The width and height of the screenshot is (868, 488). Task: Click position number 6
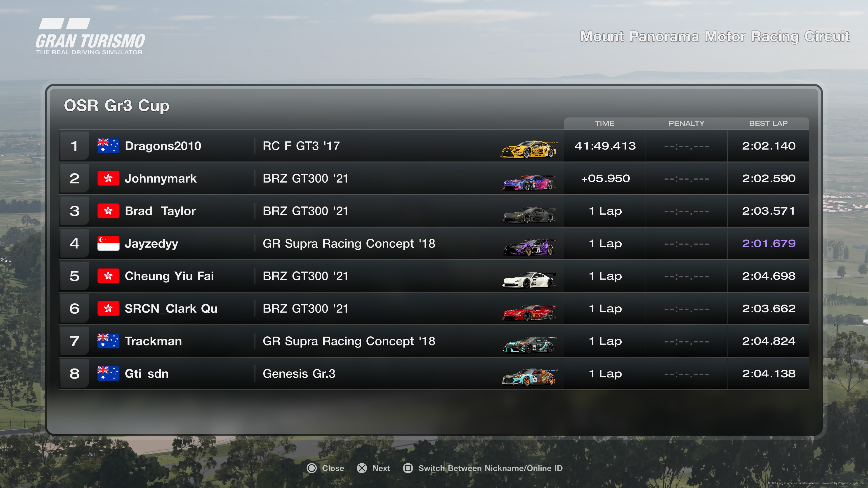74,308
